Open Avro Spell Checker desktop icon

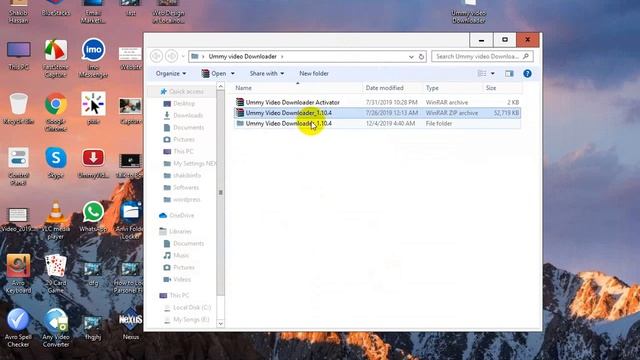(x=18, y=328)
